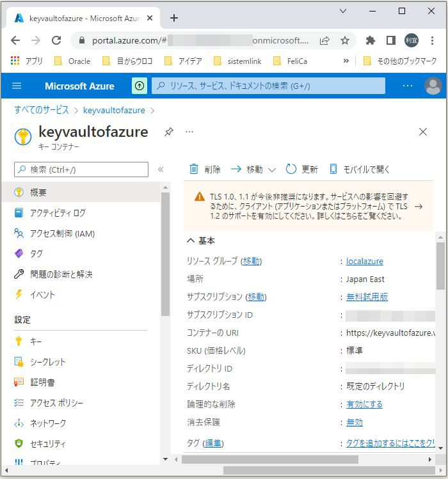Focus the Azure resource search box

coord(268,86)
